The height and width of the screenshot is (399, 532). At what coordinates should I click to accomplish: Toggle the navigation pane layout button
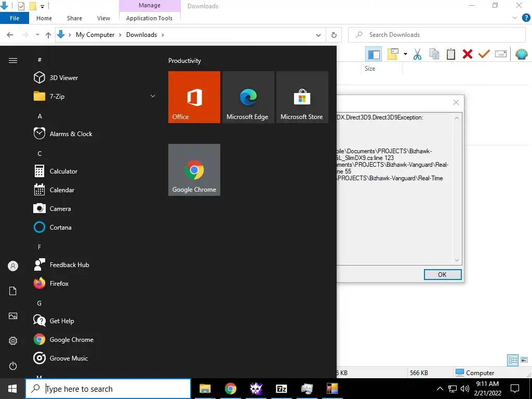pyautogui.click(x=374, y=54)
